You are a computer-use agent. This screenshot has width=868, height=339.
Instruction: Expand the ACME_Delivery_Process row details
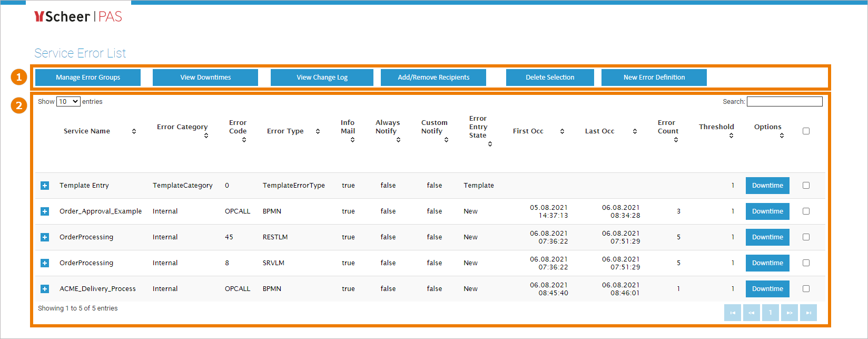[45, 289]
